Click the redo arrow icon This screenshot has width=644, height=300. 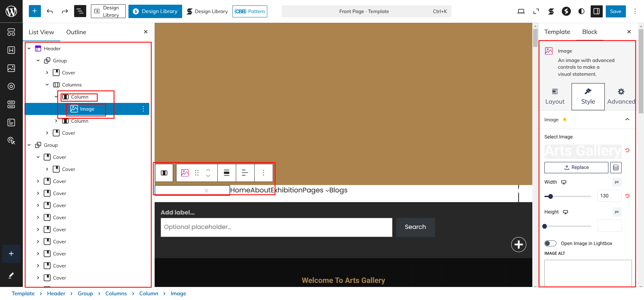pos(65,11)
